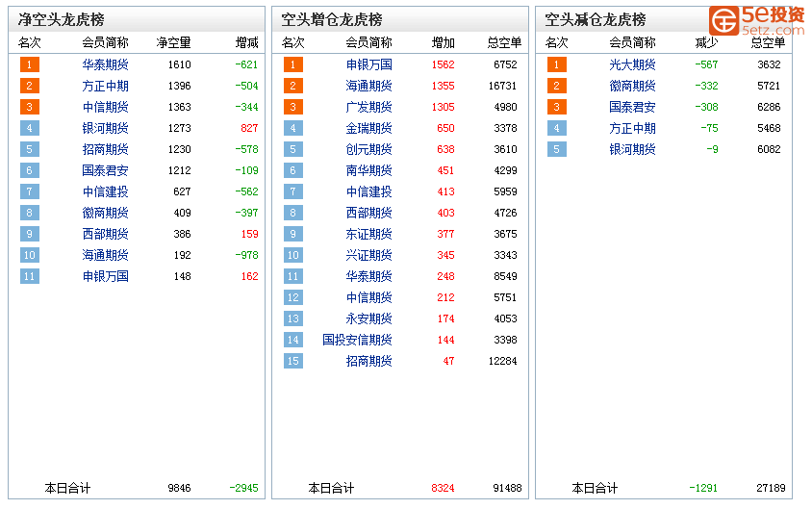The width and height of the screenshot is (812, 509).
Task: Open 徽商期货 in 空头减仓龙虎榜
Action: click(632, 86)
